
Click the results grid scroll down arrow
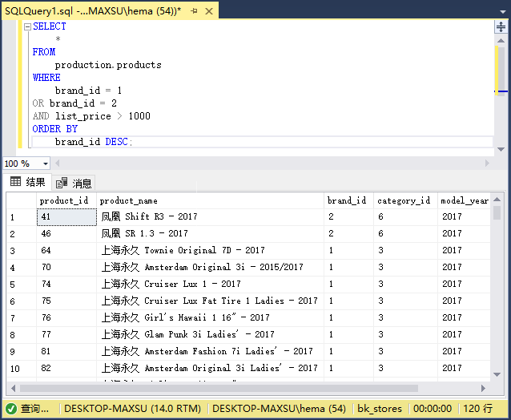[497, 374]
